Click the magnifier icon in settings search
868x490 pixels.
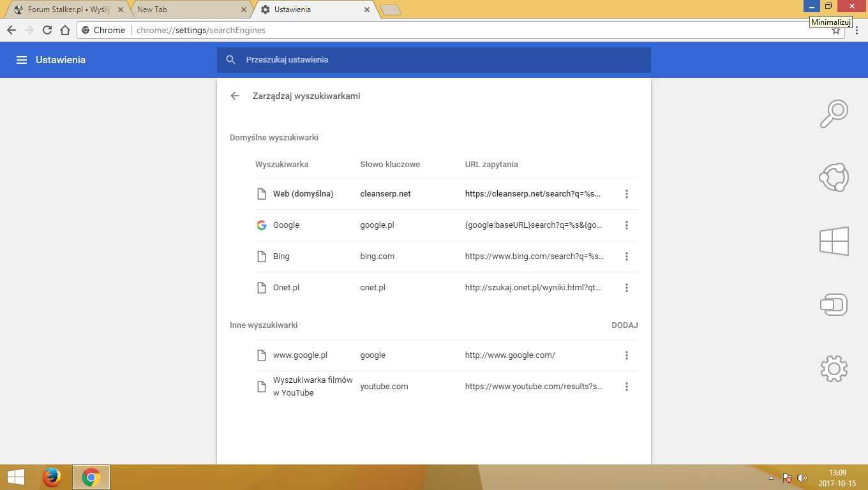tap(231, 60)
